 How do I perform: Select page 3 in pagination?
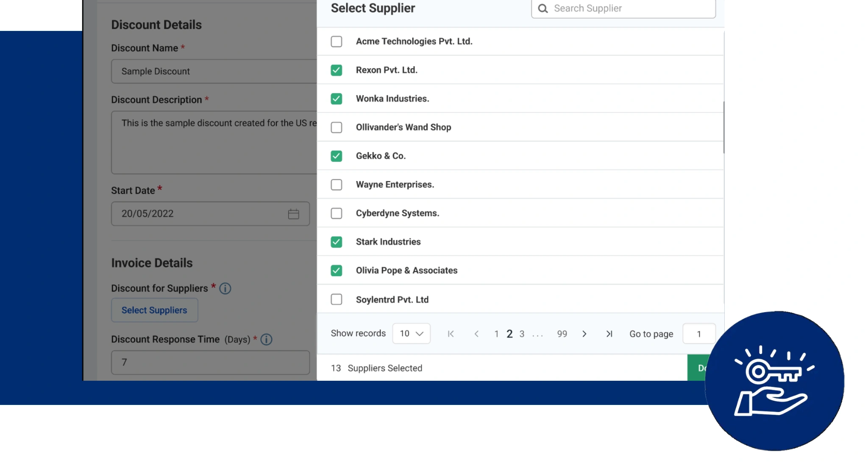(x=522, y=334)
